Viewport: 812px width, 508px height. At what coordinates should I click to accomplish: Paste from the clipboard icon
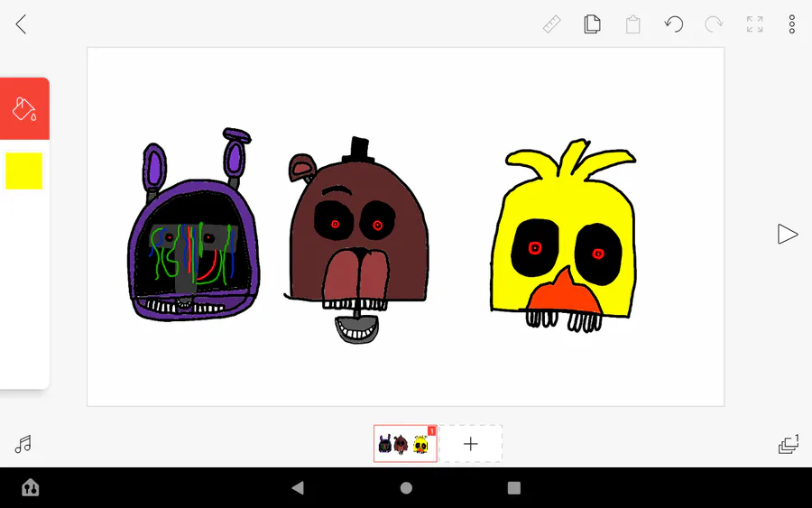[632, 24]
